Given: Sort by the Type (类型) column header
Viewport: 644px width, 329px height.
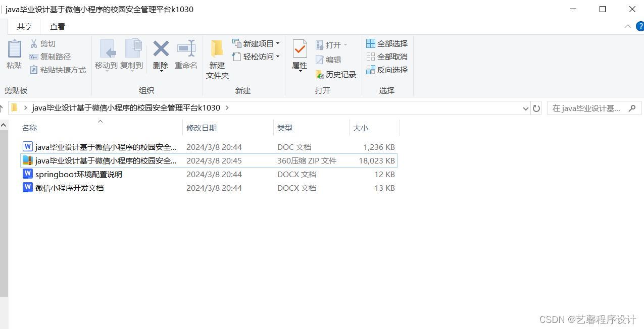Looking at the screenshot, I should 311,128.
